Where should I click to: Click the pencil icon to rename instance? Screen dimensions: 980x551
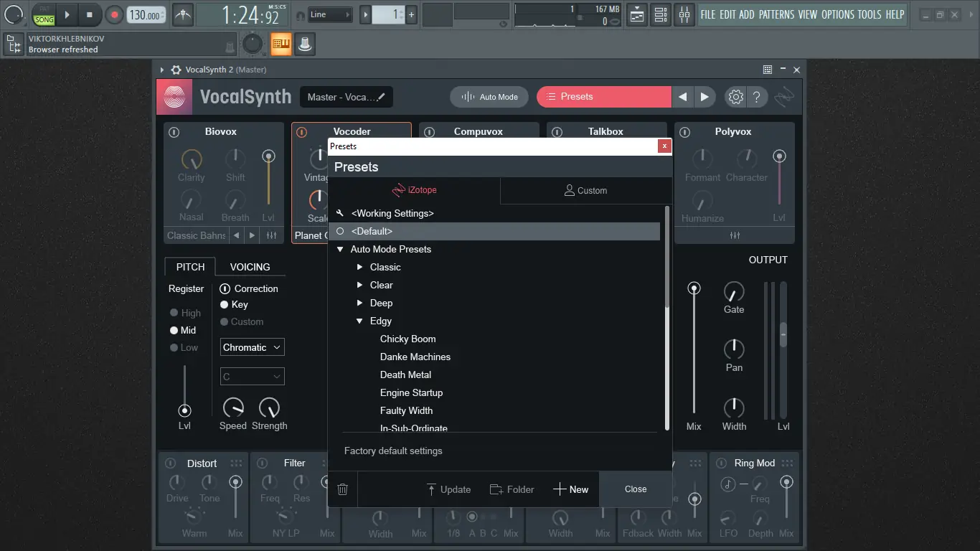coord(382,97)
